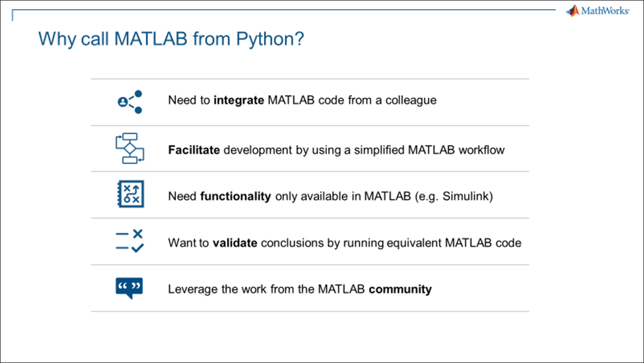Click the quote speech bubble community icon

tap(130, 288)
